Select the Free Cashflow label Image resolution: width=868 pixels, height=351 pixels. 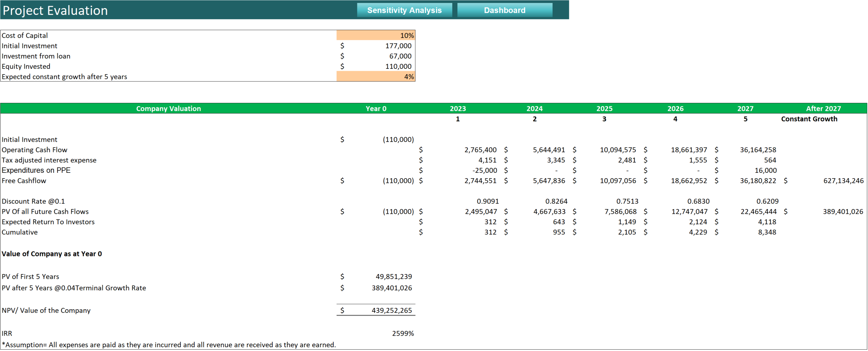tap(24, 181)
